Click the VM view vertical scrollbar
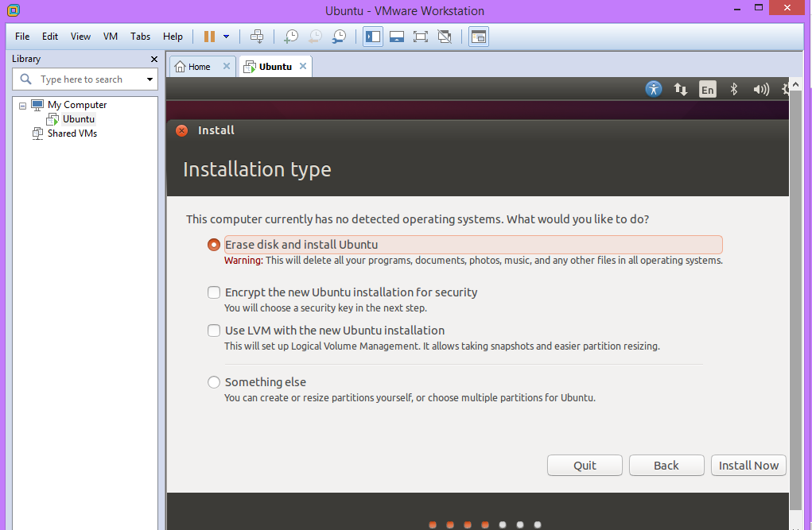812x530 pixels. coord(795,300)
